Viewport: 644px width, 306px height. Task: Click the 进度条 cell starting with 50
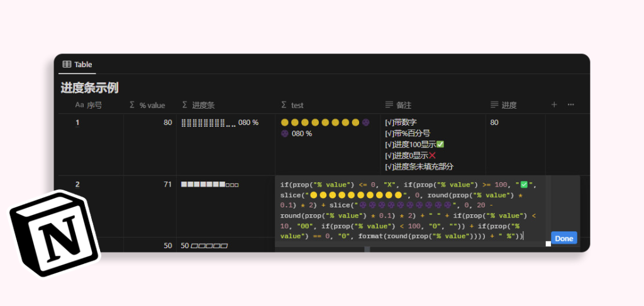[x=226, y=245]
